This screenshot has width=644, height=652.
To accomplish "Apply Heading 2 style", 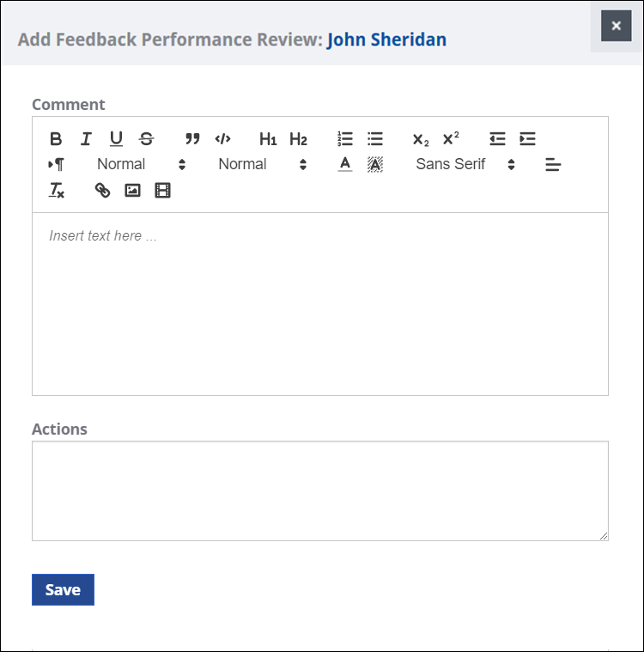I will [298, 139].
